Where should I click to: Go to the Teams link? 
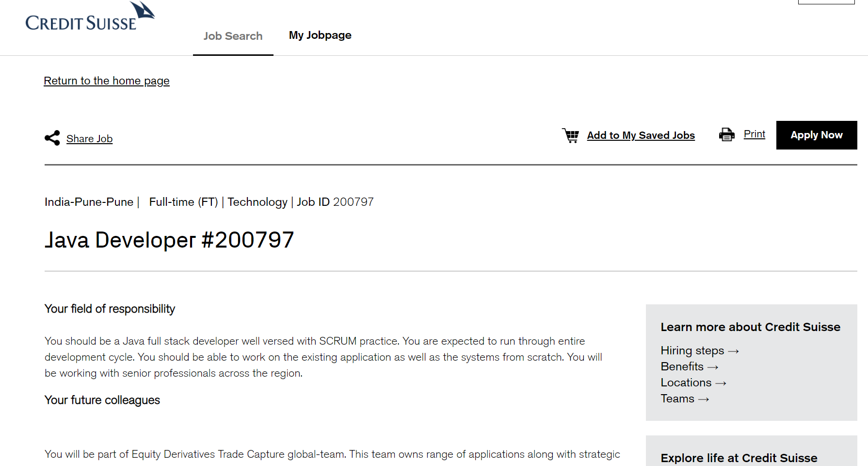pos(677,399)
